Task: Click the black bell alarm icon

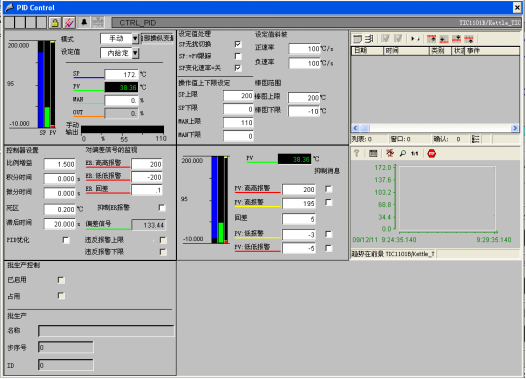Action: click(84, 22)
